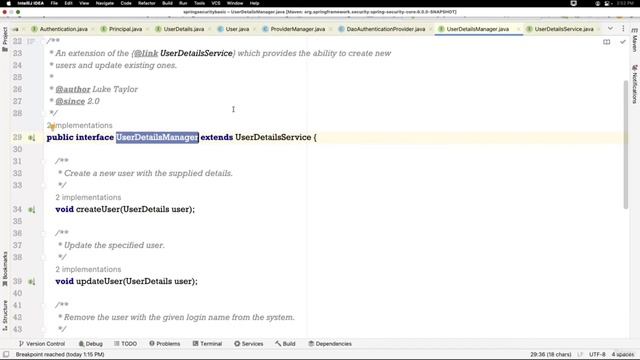The image size is (640, 360).
Task: Click implementations gutter icon on line 34
Action: (31, 209)
